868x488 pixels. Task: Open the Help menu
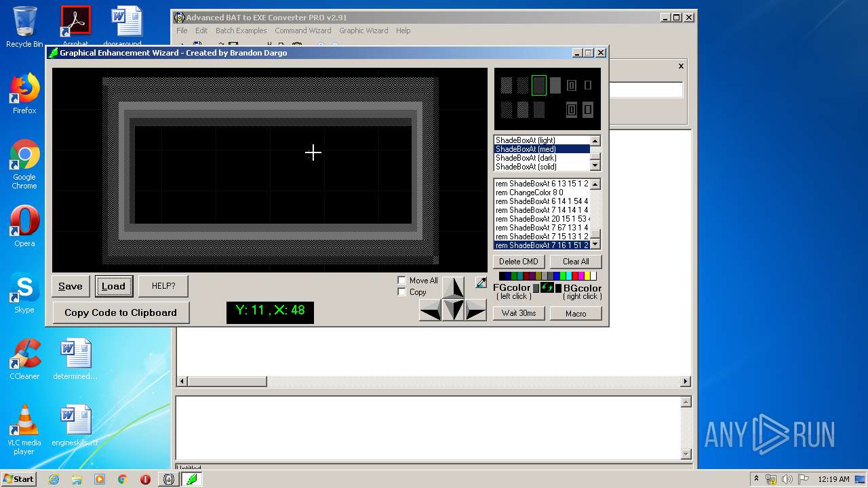403,30
